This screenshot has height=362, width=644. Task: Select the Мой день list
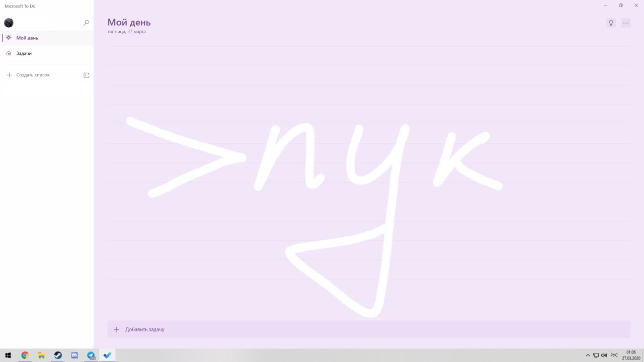tap(47, 38)
